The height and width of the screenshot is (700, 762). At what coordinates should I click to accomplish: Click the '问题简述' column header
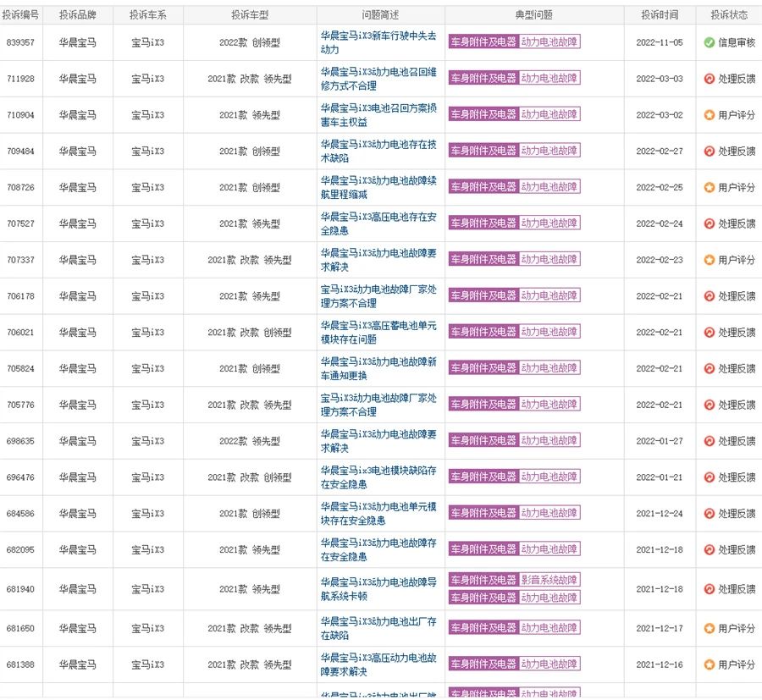click(x=380, y=15)
